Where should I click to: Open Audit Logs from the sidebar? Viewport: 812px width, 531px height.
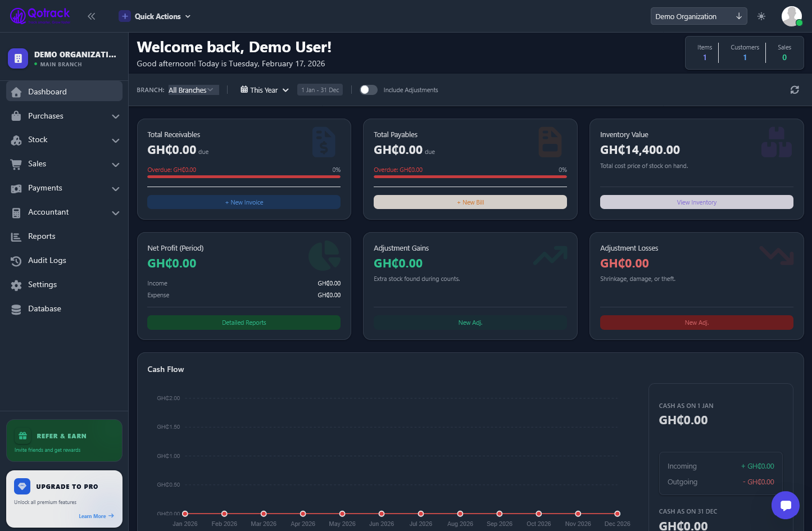pos(64,260)
